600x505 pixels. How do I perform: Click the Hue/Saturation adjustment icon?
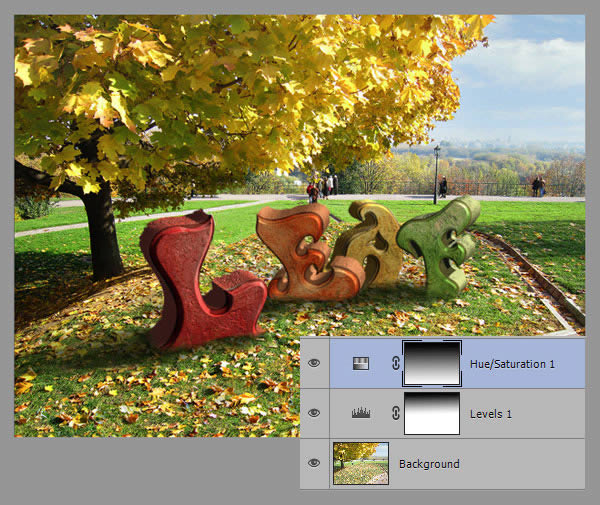point(361,364)
